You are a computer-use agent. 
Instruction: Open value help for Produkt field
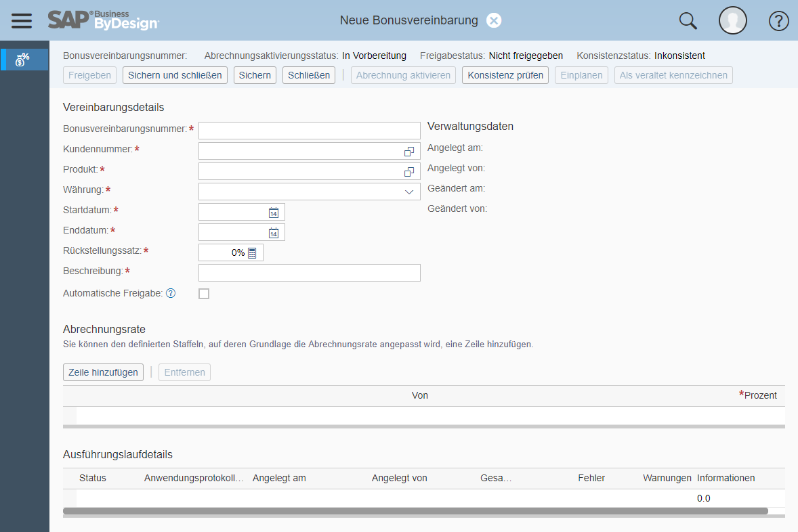pyautogui.click(x=408, y=172)
